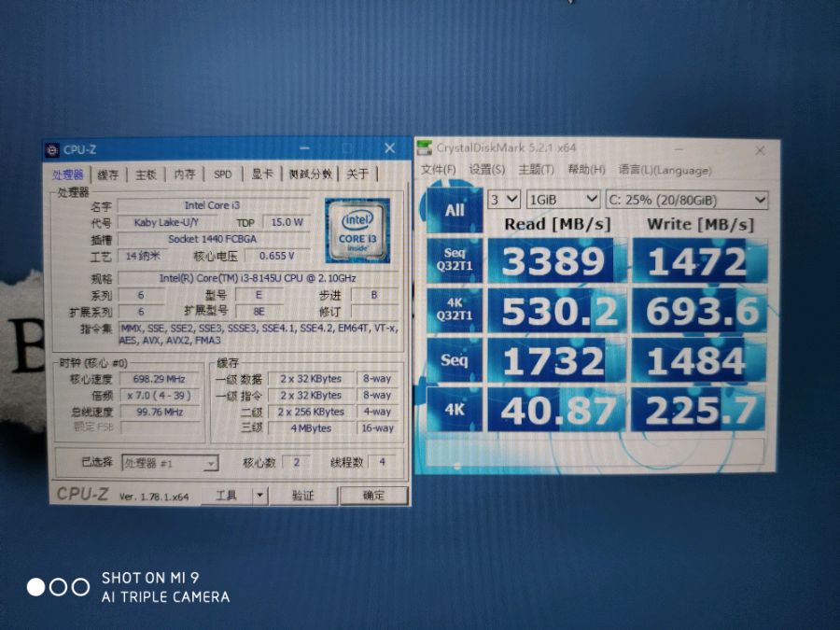Viewport: 840px width, 630px height.
Task: Click the 225.7 write result
Action: coord(698,411)
